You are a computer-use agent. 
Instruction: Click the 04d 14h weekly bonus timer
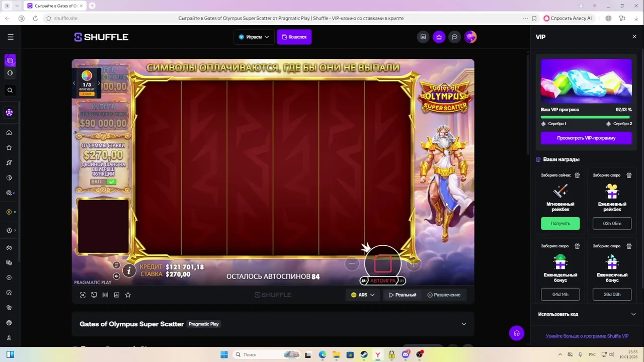(560, 295)
